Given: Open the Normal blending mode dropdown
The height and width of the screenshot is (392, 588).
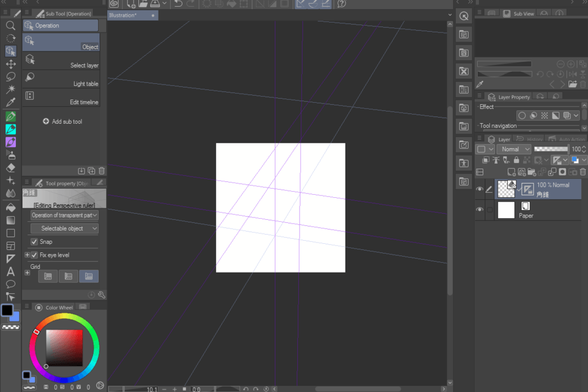Looking at the screenshot, I should coord(514,149).
